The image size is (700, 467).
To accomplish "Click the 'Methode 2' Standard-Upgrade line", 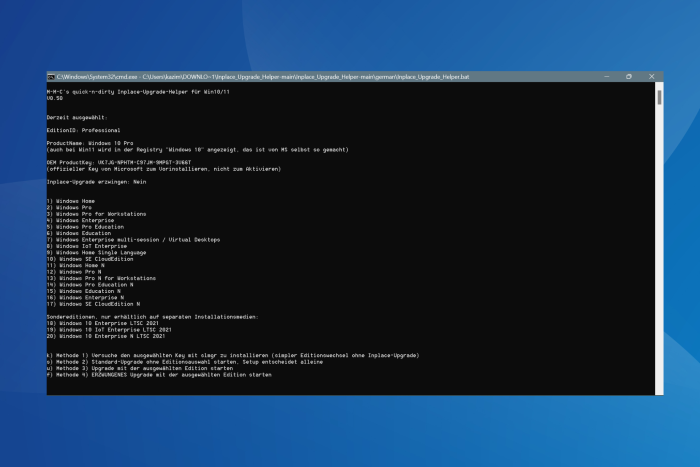I will click(x=185, y=362).
